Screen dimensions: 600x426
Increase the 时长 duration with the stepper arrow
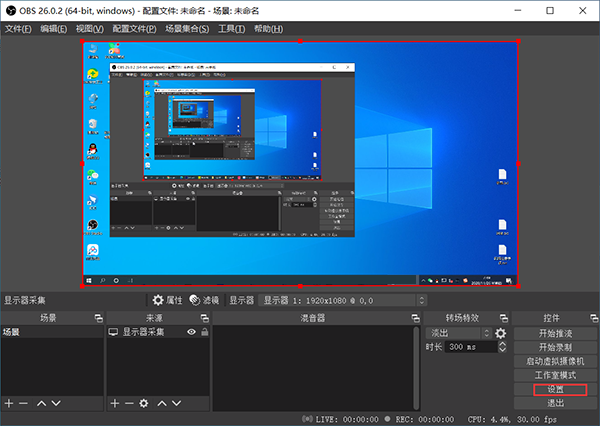point(503,344)
